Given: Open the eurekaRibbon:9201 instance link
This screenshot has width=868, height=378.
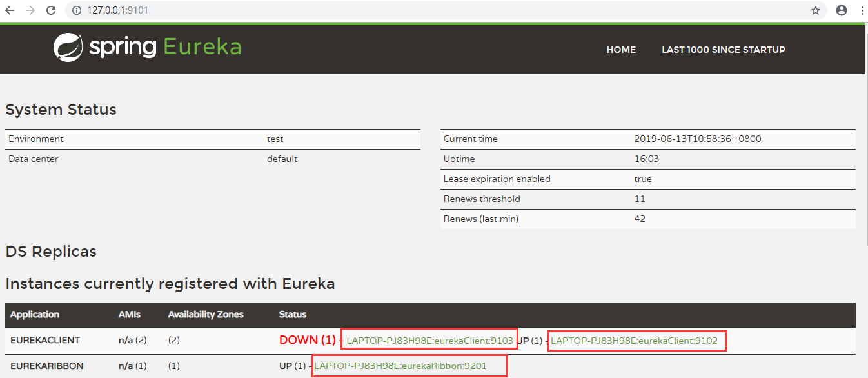Looking at the screenshot, I should pos(400,366).
